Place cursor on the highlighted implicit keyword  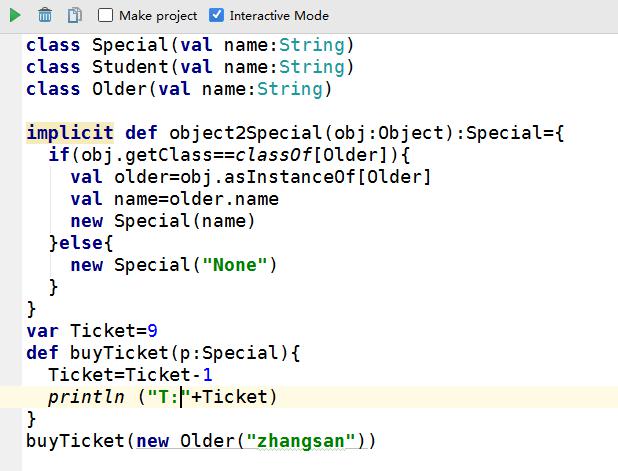tap(70, 132)
